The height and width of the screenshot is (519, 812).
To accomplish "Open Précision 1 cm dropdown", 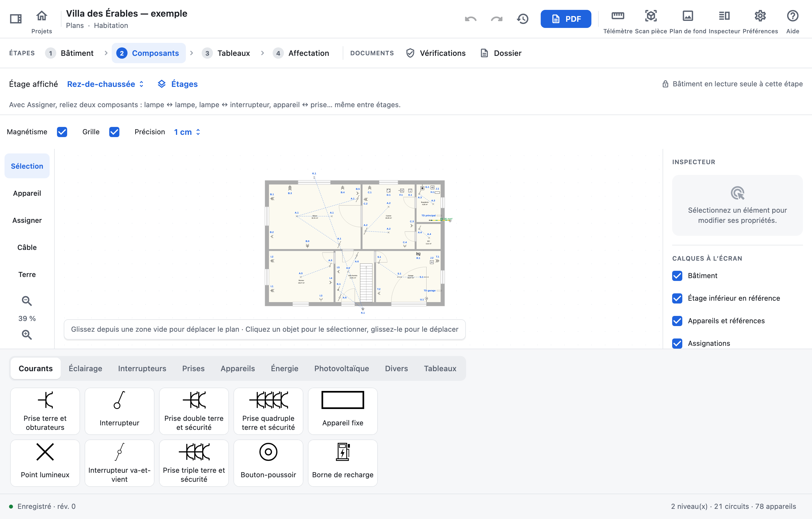I will point(187,132).
